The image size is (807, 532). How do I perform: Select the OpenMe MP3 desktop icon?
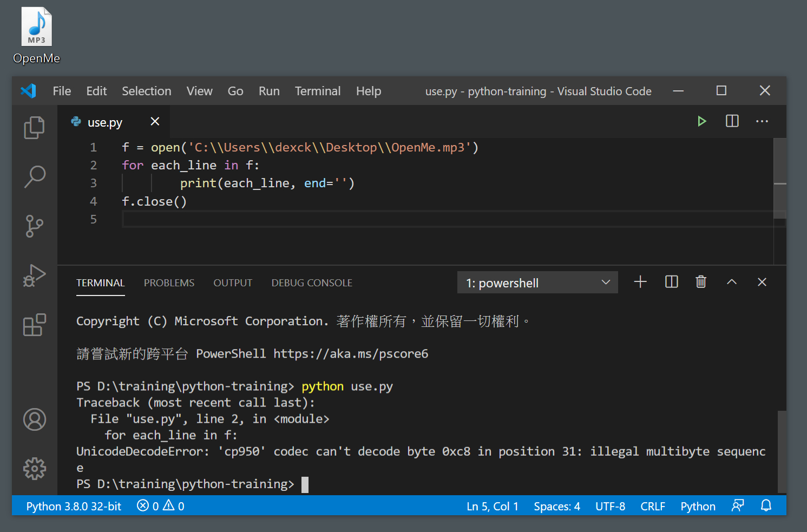[x=36, y=36]
